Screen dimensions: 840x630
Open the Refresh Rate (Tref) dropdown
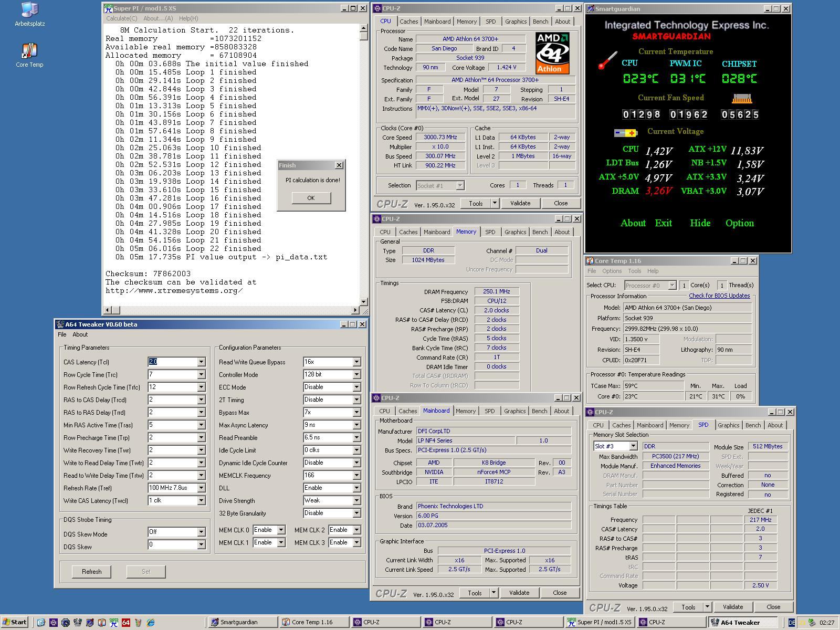(201, 488)
